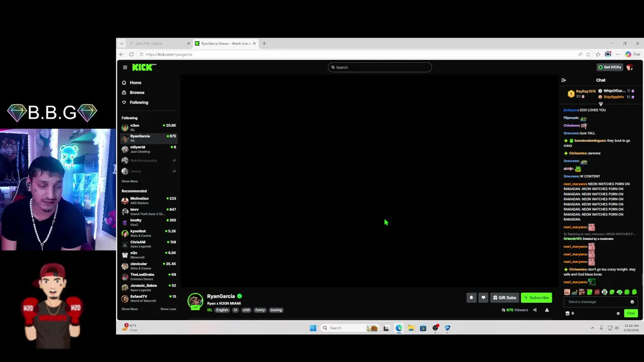Screen dimensions: 644x362
Task: Click the Get KICKs button
Action: [x=610, y=67]
